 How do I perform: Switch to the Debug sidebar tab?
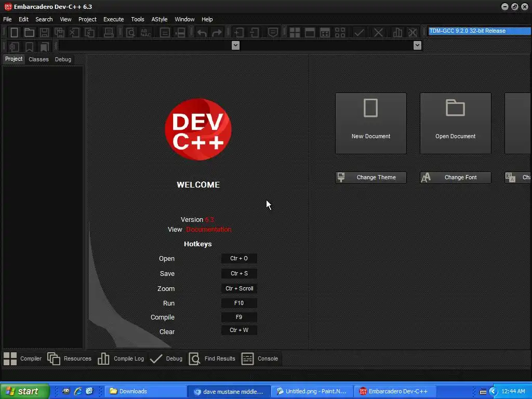[63, 59]
